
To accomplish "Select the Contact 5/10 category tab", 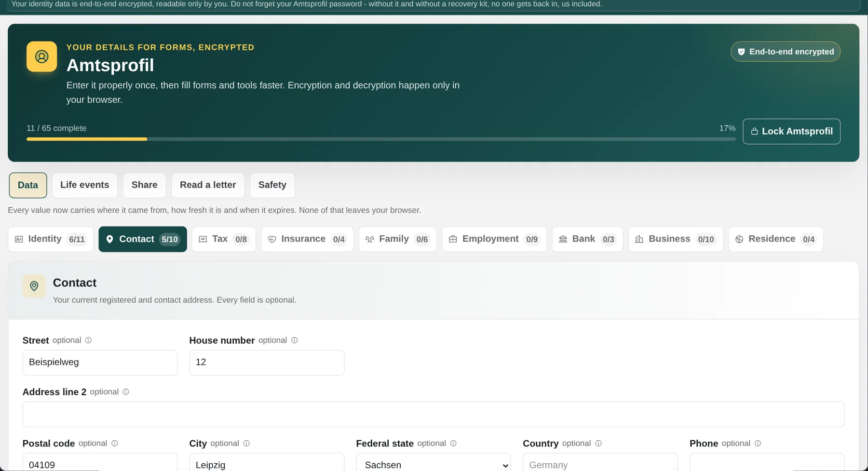I will pos(143,239).
